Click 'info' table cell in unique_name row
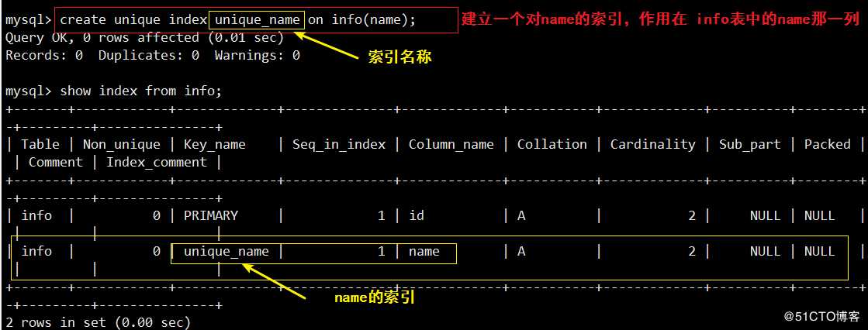868x330 pixels. 36,252
